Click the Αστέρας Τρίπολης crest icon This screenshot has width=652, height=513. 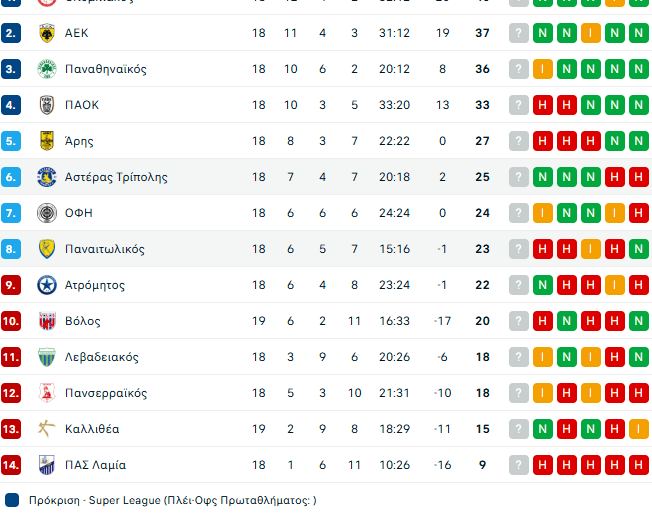click(x=46, y=177)
